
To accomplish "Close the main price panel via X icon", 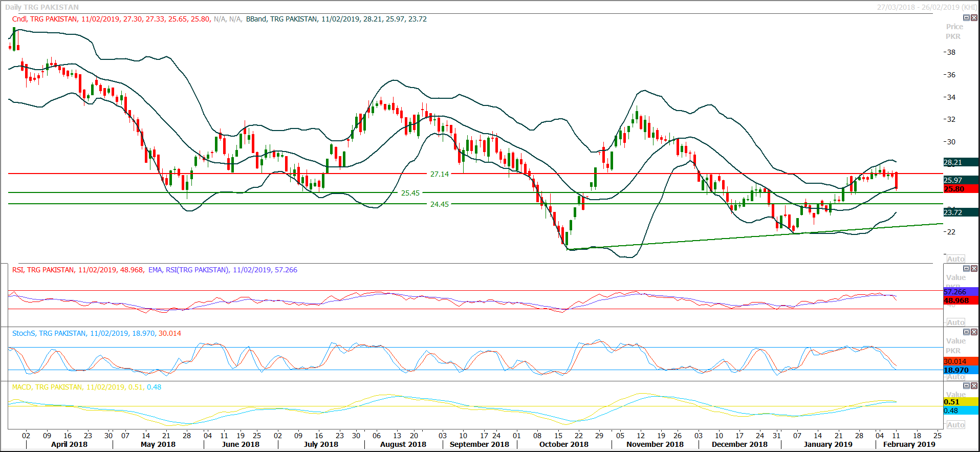I will (x=974, y=17).
